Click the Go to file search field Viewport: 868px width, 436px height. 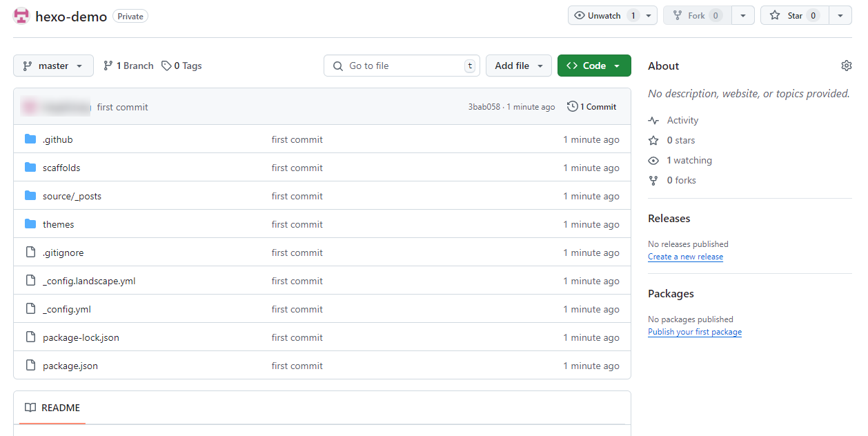click(402, 66)
